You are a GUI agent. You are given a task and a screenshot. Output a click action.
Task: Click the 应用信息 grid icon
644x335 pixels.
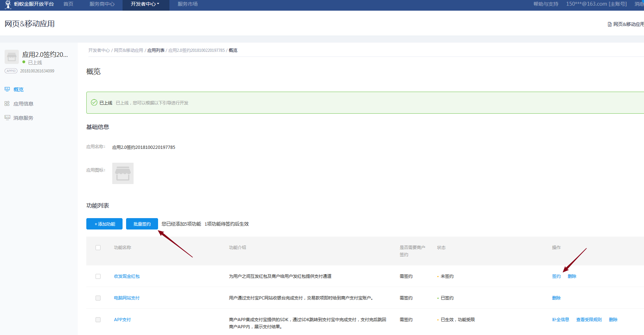pyautogui.click(x=7, y=104)
